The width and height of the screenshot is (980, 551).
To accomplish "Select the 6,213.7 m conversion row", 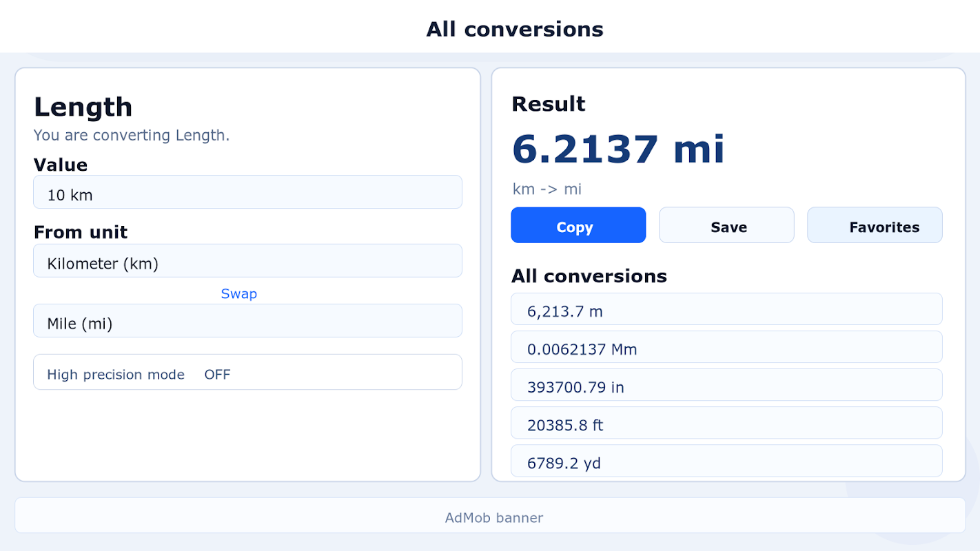I will [x=726, y=309].
